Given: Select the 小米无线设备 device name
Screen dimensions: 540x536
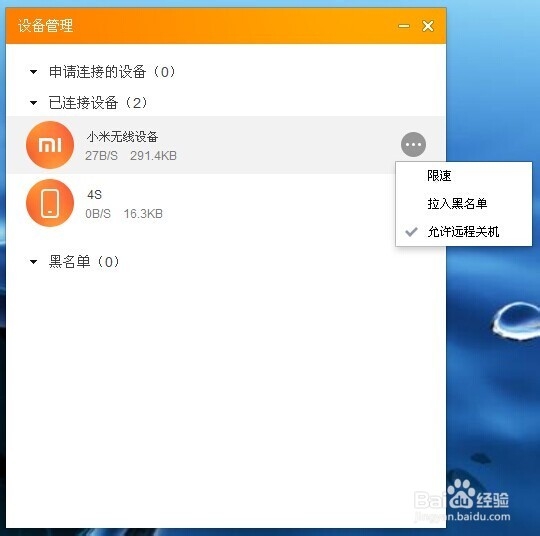Looking at the screenshot, I should tap(122, 137).
